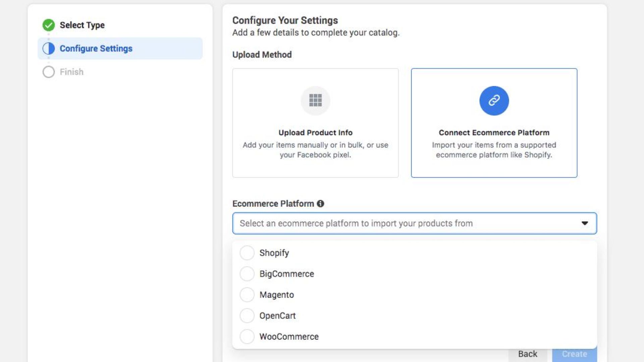The height and width of the screenshot is (362, 644).
Task: Go to the Select Type step
Action: pyautogui.click(x=82, y=25)
